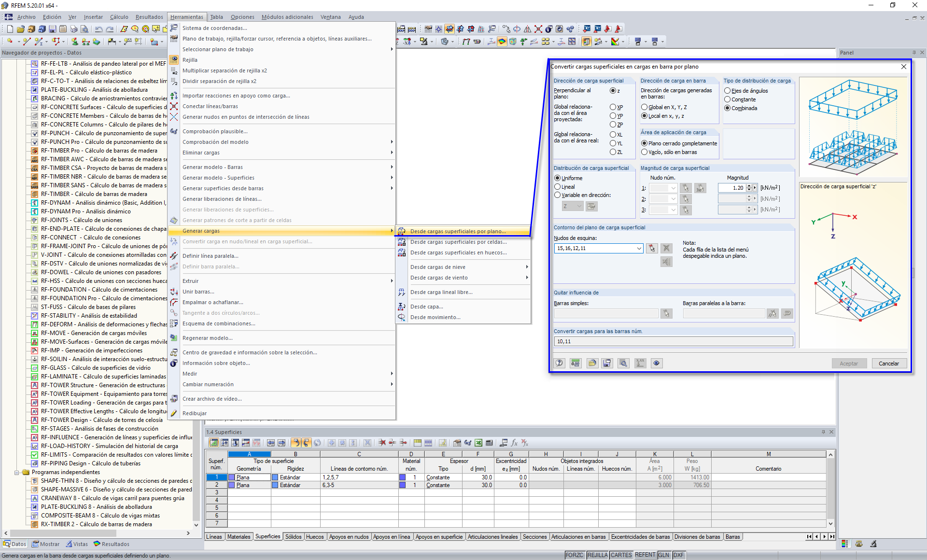927x560 pixels.
Task: Click the save settings diskette icon in dialog
Action: click(x=607, y=363)
